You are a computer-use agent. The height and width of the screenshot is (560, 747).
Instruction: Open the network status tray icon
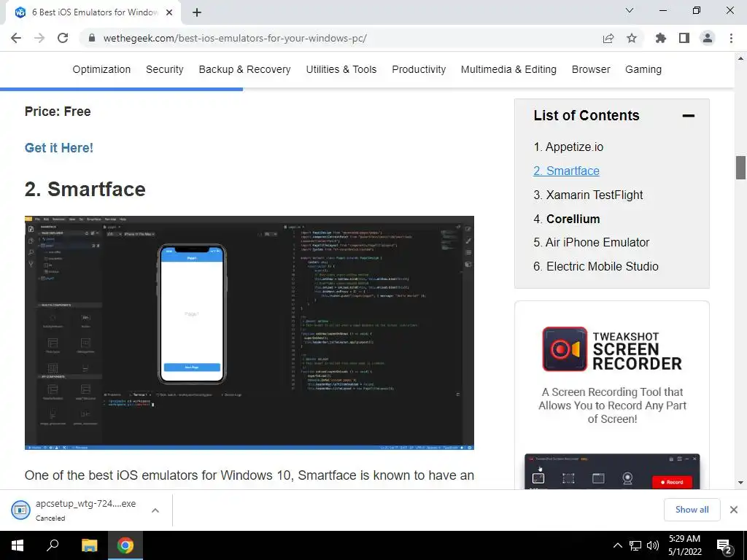(635, 545)
